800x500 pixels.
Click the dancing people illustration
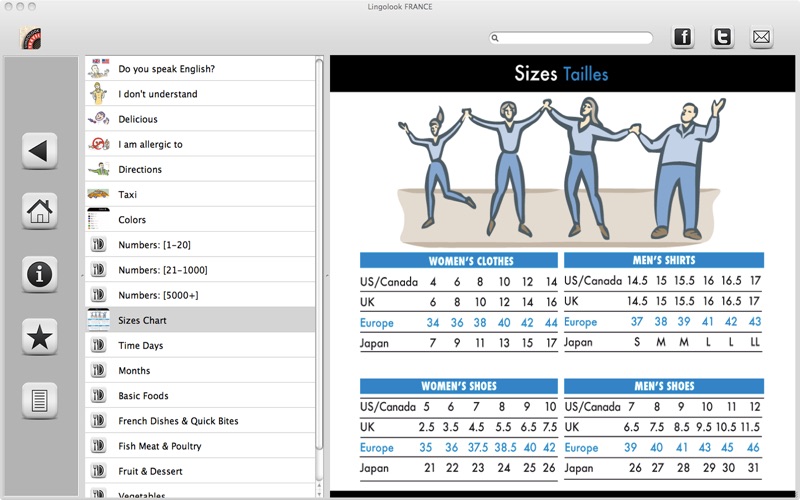tap(560, 170)
